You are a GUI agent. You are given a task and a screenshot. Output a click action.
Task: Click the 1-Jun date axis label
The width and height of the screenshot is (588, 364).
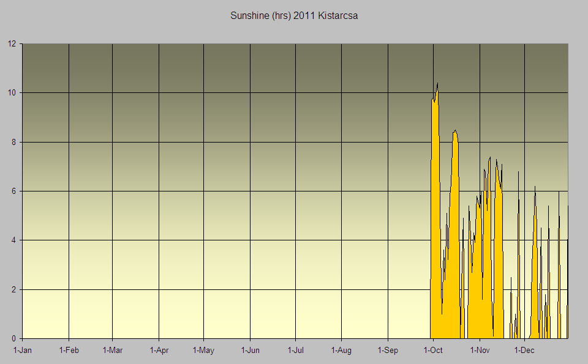(250, 351)
